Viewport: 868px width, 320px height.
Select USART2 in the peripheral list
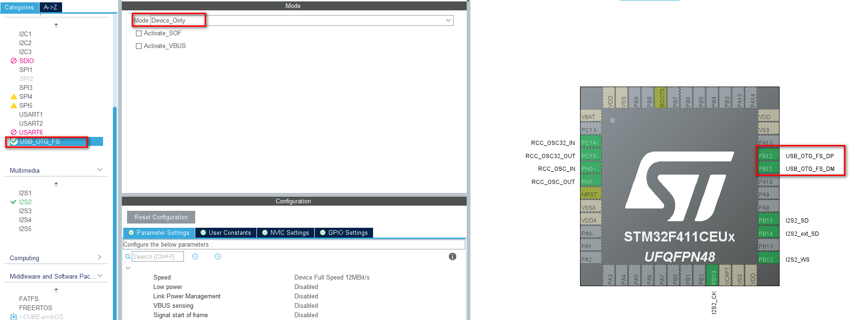(31, 123)
